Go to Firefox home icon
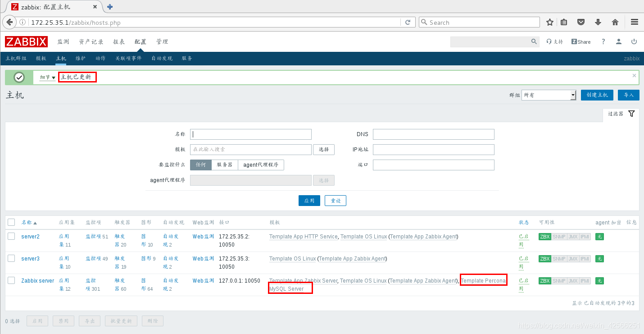The width and height of the screenshot is (644, 334). [615, 22]
